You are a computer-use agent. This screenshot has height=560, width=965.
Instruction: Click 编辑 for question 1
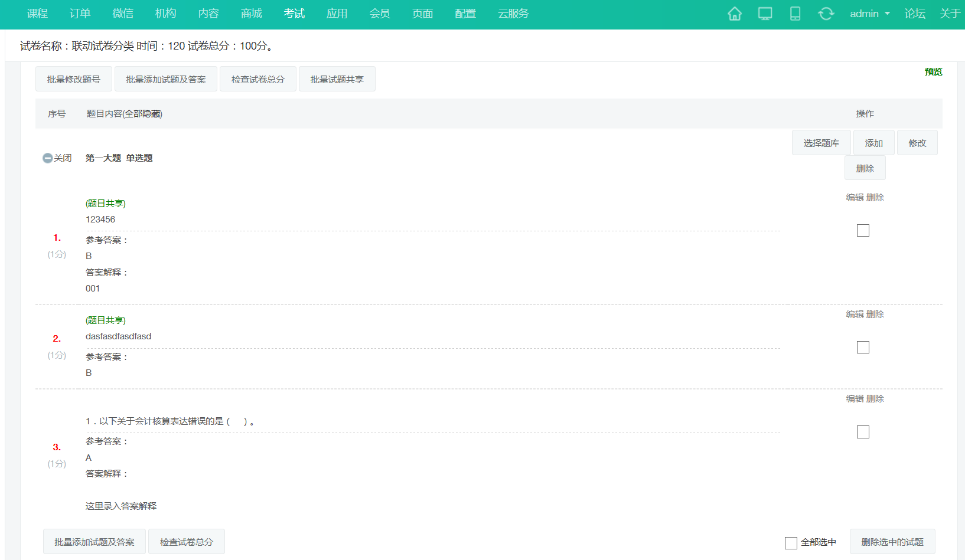[x=855, y=198]
